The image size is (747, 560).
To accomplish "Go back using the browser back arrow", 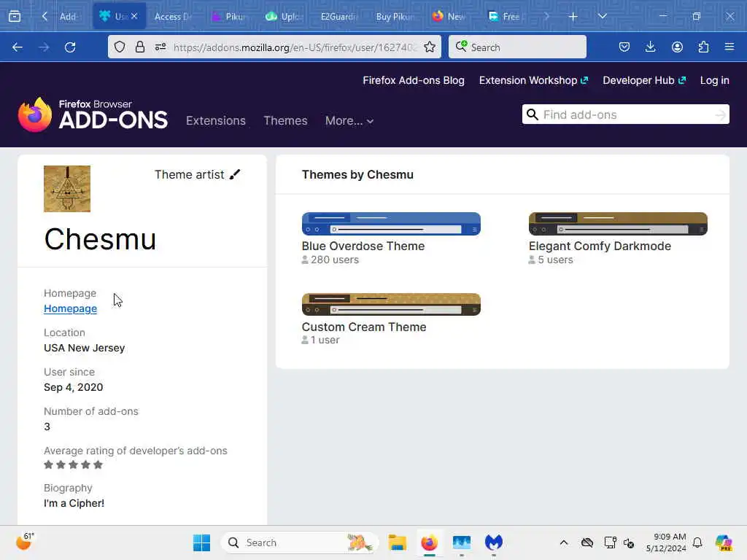I will coord(18,47).
